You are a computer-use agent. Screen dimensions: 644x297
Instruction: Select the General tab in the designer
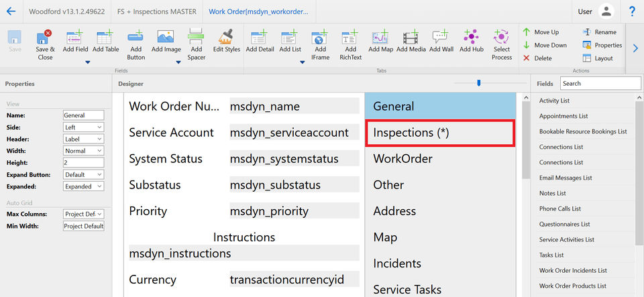[x=440, y=106]
